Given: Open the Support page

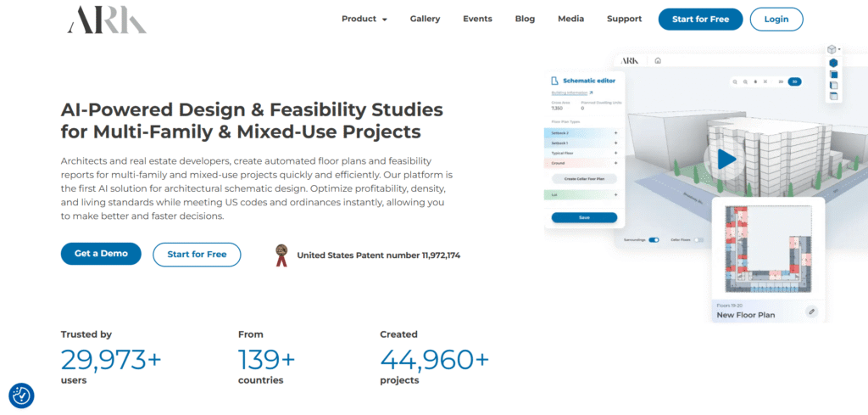Looking at the screenshot, I should 624,19.
